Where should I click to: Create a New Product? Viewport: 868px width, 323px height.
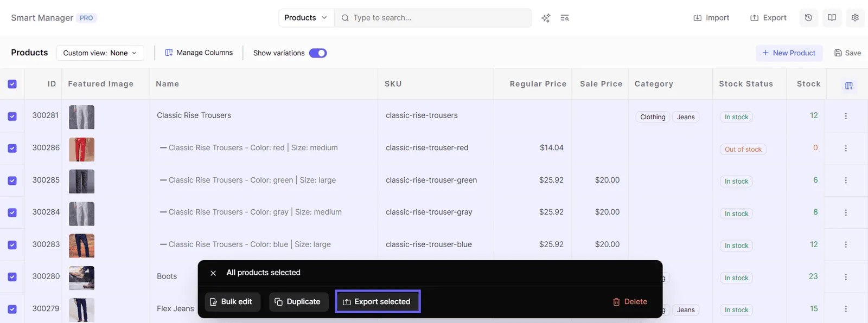(x=789, y=53)
